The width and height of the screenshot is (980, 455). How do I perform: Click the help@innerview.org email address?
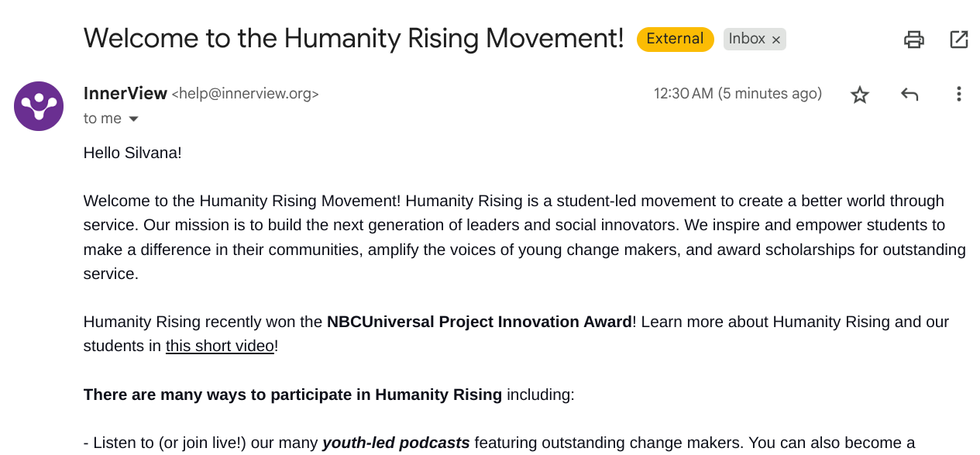pyautogui.click(x=245, y=95)
